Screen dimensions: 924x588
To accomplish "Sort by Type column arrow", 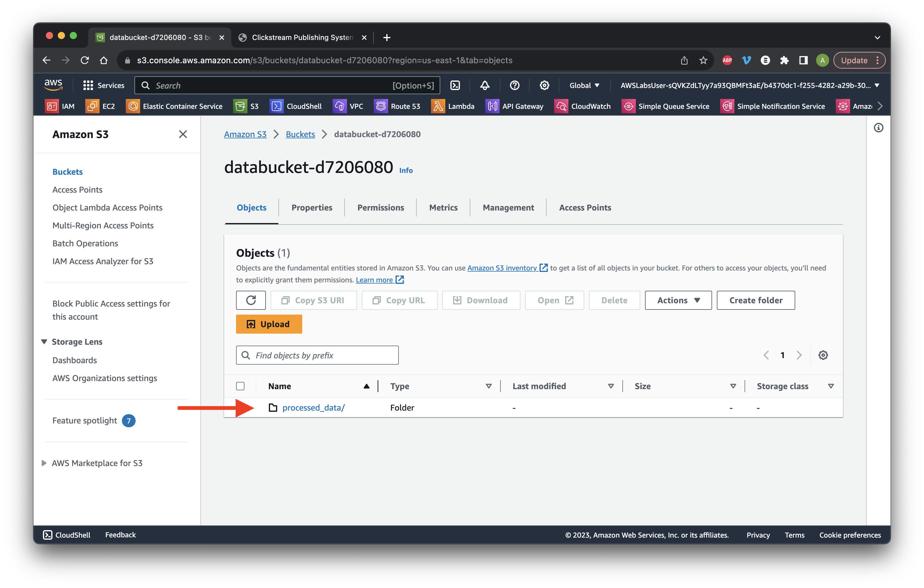I will (489, 386).
